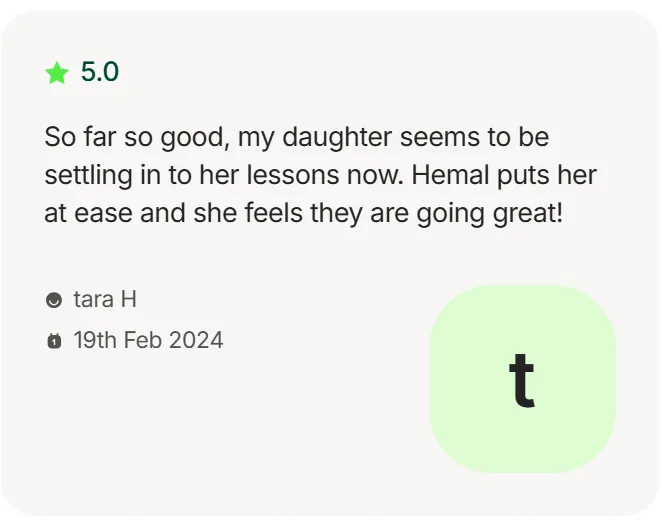Click the word daughter in the review

point(337,138)
